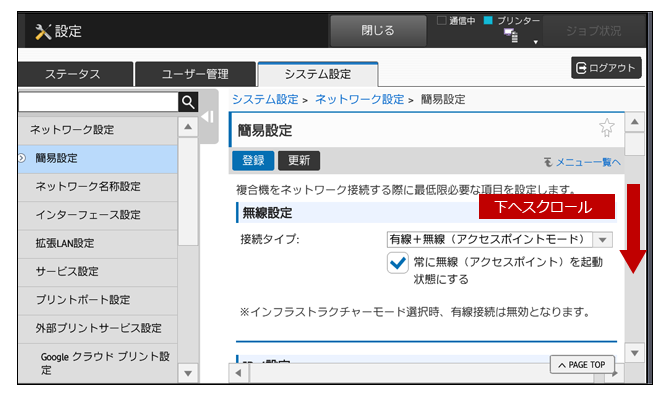Open 外部プリントサービス設定 in sidebar
670x396 pixels.
pyautogui.click(x=97, y=328)
